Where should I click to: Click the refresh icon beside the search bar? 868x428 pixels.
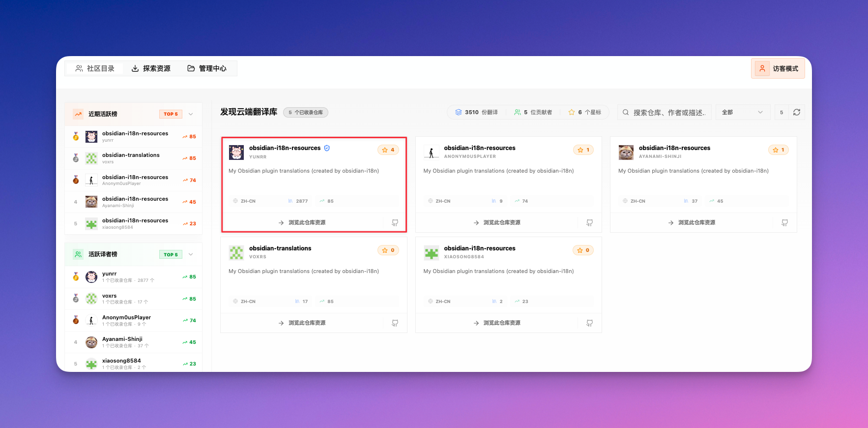[x=796, y=112]
